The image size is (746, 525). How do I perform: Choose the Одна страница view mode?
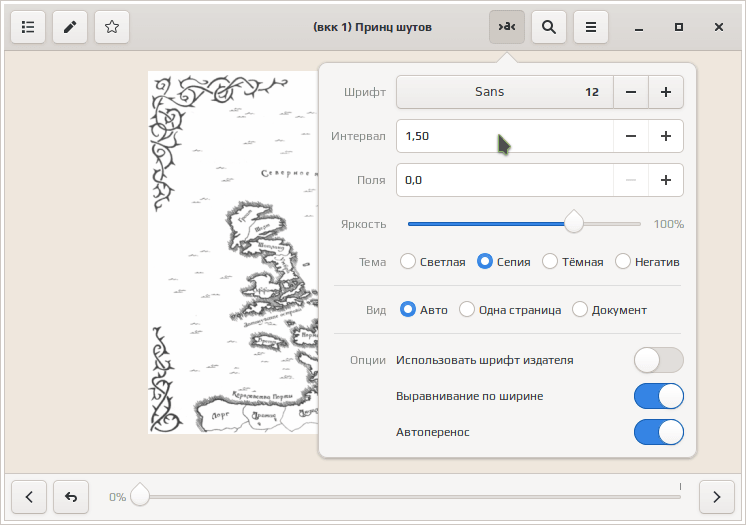coord(467,310)
